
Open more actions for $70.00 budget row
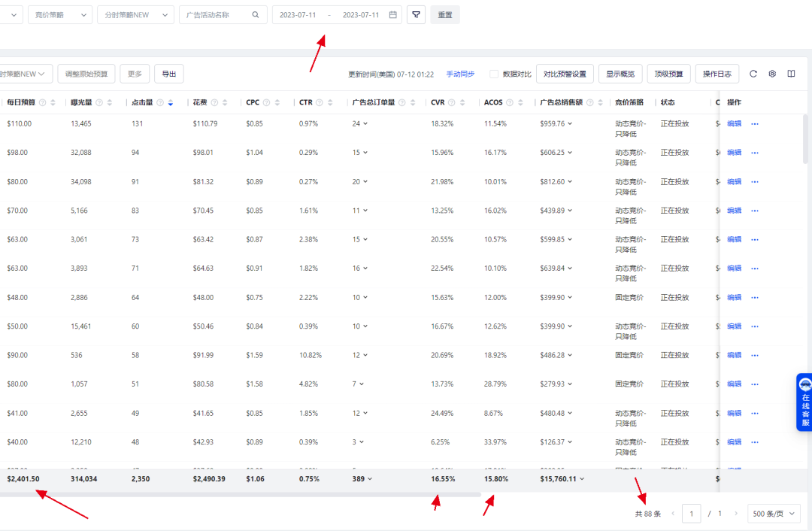point(755,211)
